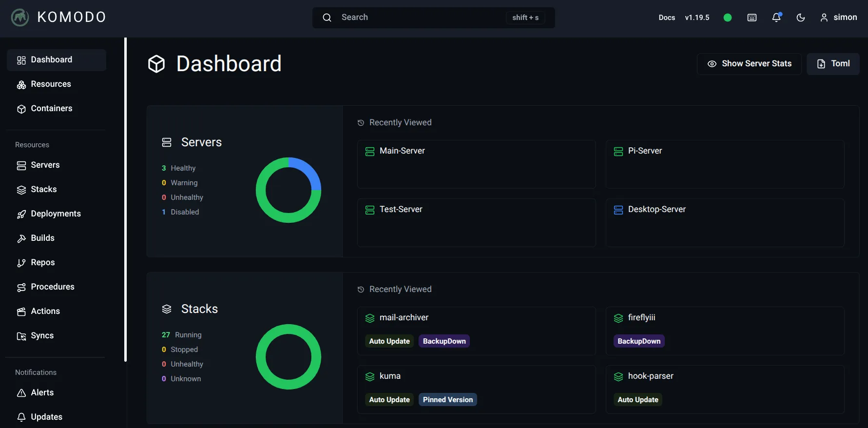The image size is (868, 428).
Task: Click the search magnifier icon
Action: point(327,18)
